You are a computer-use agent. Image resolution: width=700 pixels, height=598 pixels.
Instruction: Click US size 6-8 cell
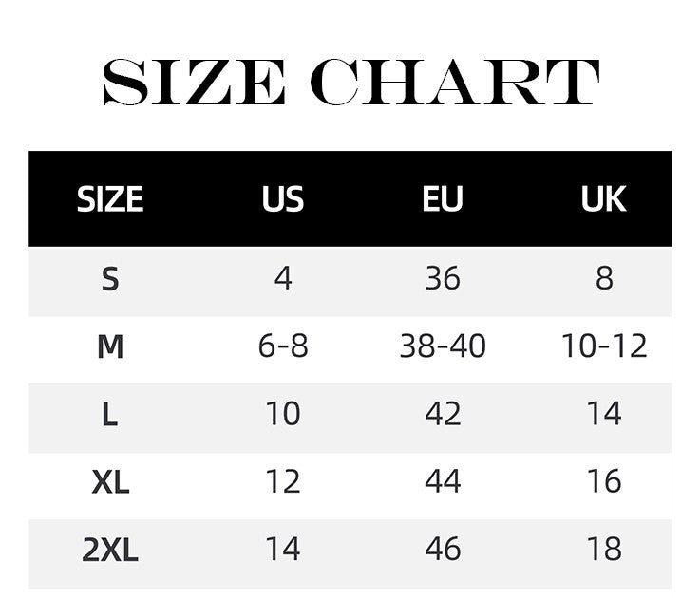(x=283, y=347)
